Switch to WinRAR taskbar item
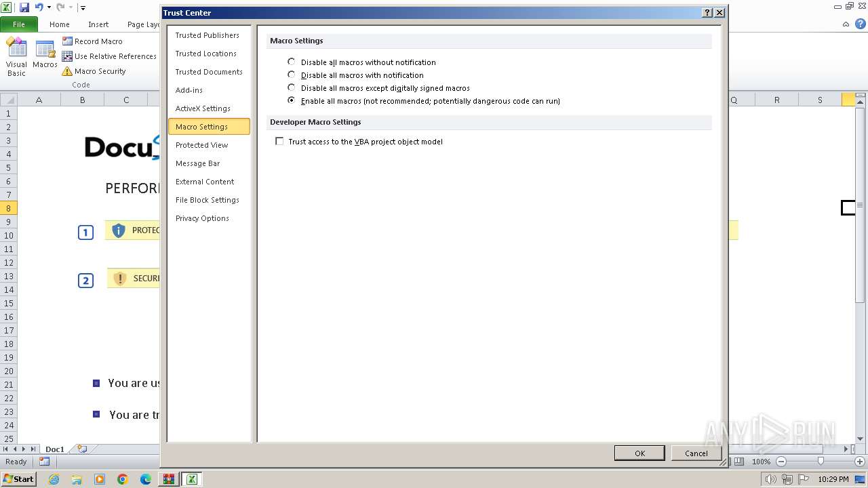Screen dimensions: 868x488 click(x=168, y=479)
